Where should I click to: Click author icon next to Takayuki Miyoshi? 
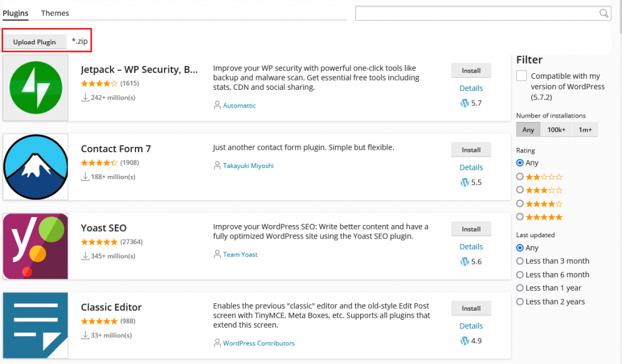click(x=217, y=166)
